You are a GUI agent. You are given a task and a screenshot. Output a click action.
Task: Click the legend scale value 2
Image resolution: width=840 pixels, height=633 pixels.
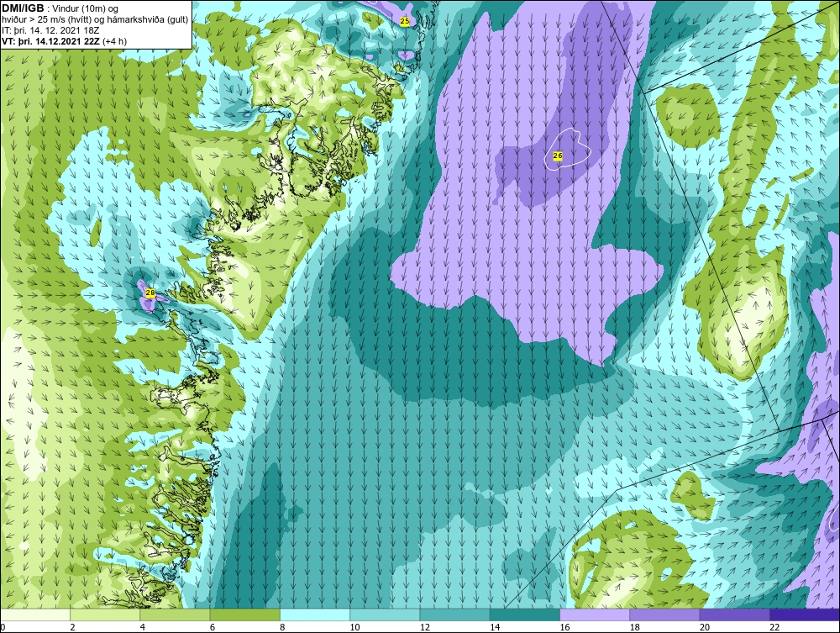72,628
